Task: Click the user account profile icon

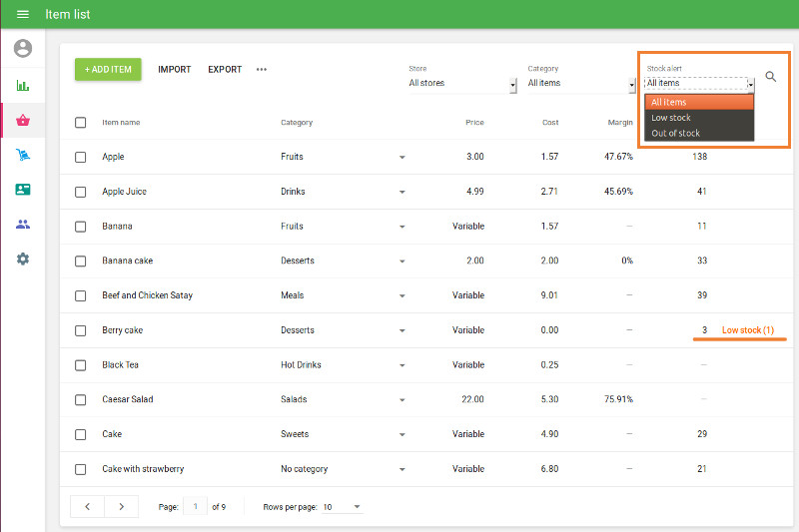Action: [x=23, y=48]
